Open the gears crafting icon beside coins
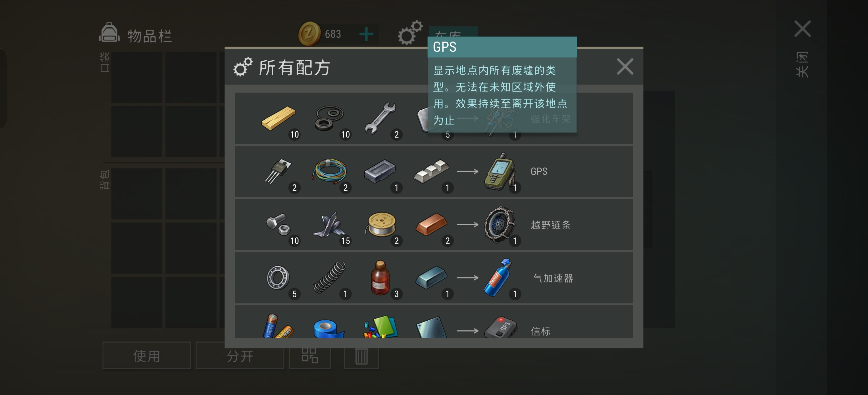 click(x=410, y=33)
